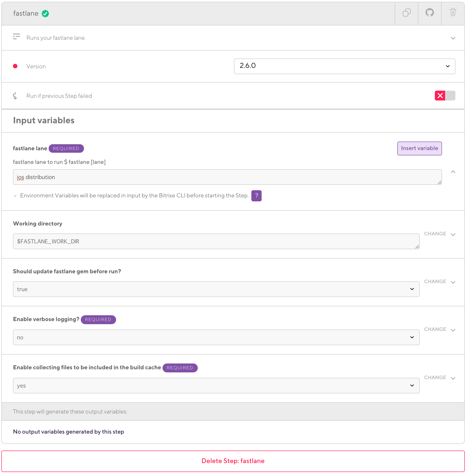The image size is (469, 476).
Task: Click the run-if-failed step icon
Action: 15,96
